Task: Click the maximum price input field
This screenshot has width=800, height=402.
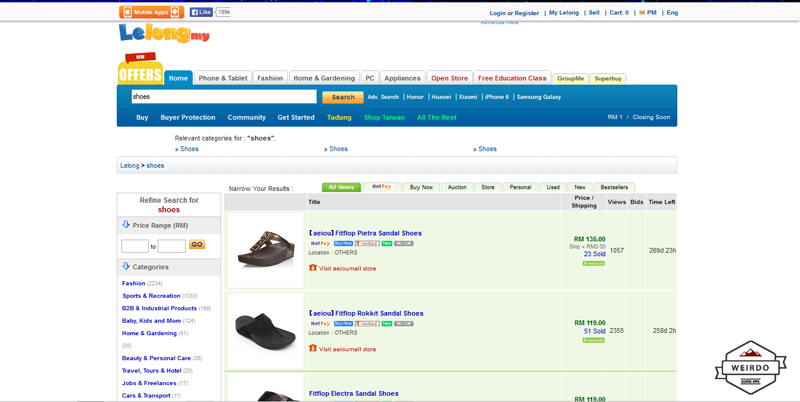Action: (171, 246)
